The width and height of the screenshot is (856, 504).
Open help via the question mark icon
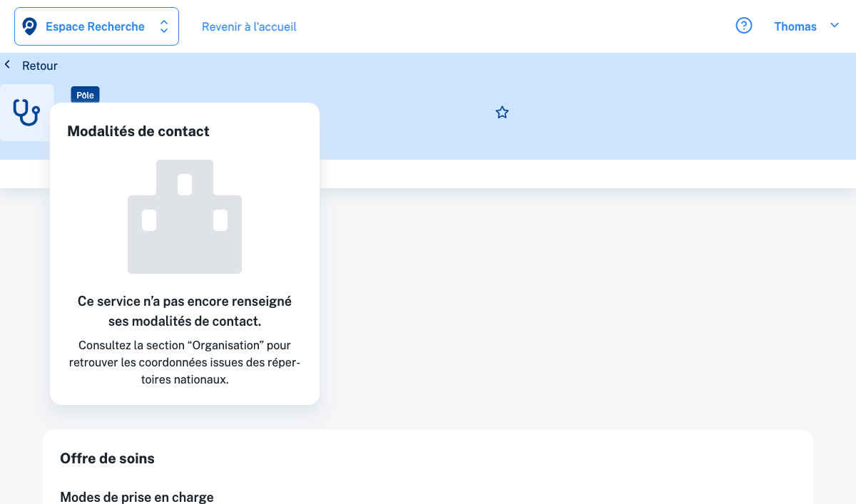[744, 26]
